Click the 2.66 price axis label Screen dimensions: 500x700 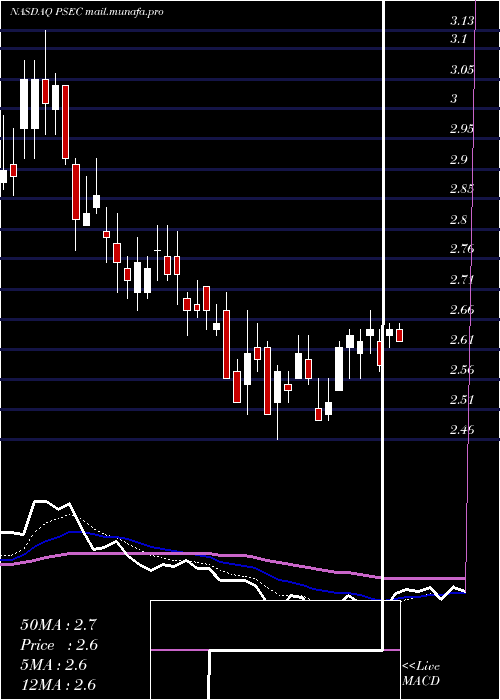pyautogui.click(x=462, y=309)
